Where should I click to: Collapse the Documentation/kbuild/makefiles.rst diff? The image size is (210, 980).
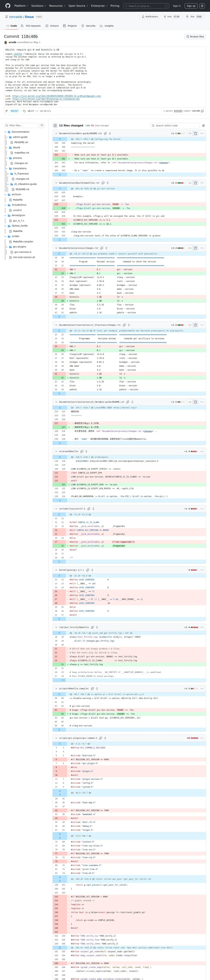[x=56, y=183]
